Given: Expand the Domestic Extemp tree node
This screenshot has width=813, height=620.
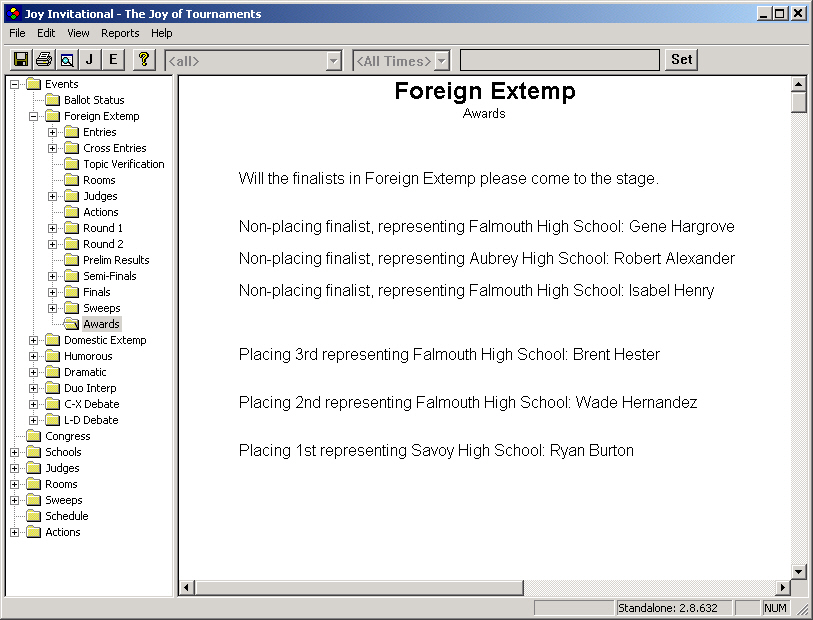Looking at the screenshot, I should (x=34, y=340).
